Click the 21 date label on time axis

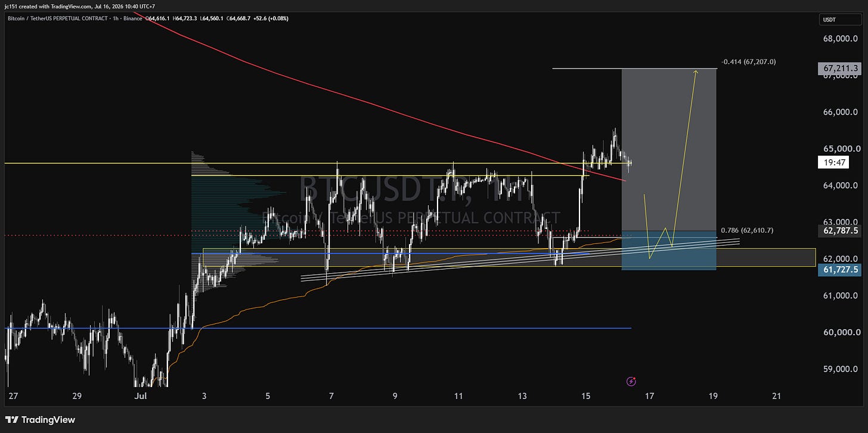[776, 395]
